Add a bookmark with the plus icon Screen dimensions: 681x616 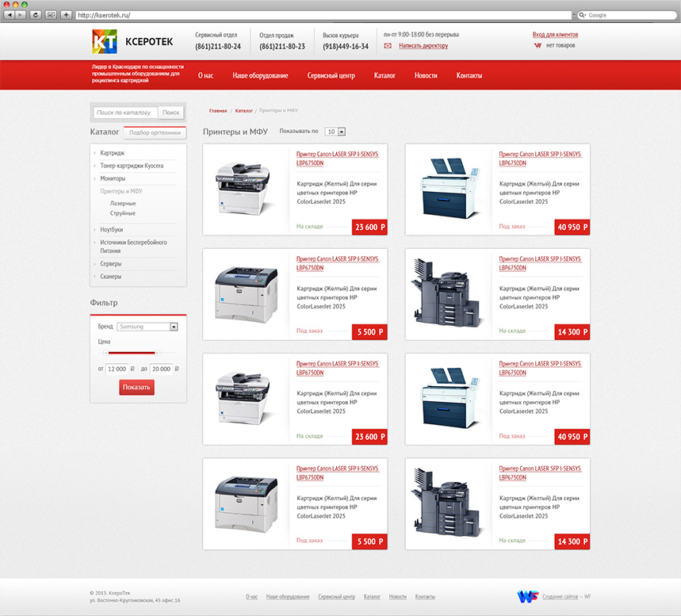[66, 15]
